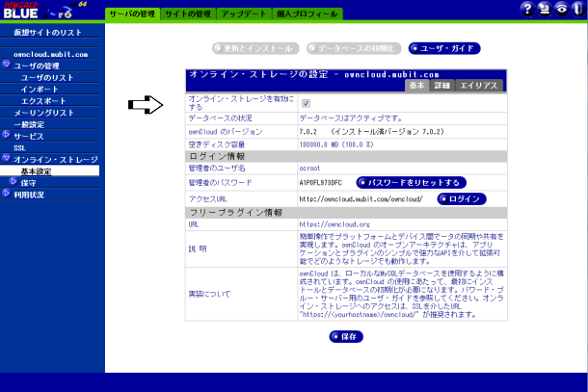The width and height of the screenshot is (588, 392).
Task: Click the 管理者のパスワード label
Action: tap(220, 182)
